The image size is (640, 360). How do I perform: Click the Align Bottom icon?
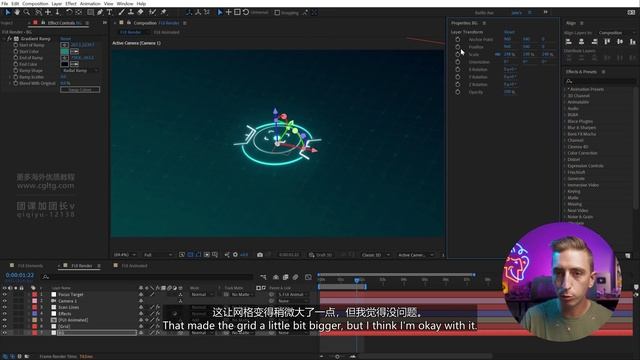point(633,42)
